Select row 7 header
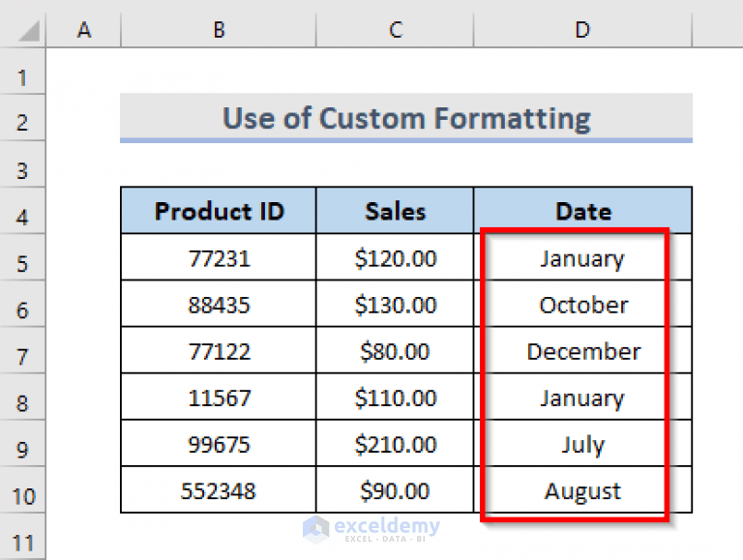743x560 pixels. (x=22, y=350)
